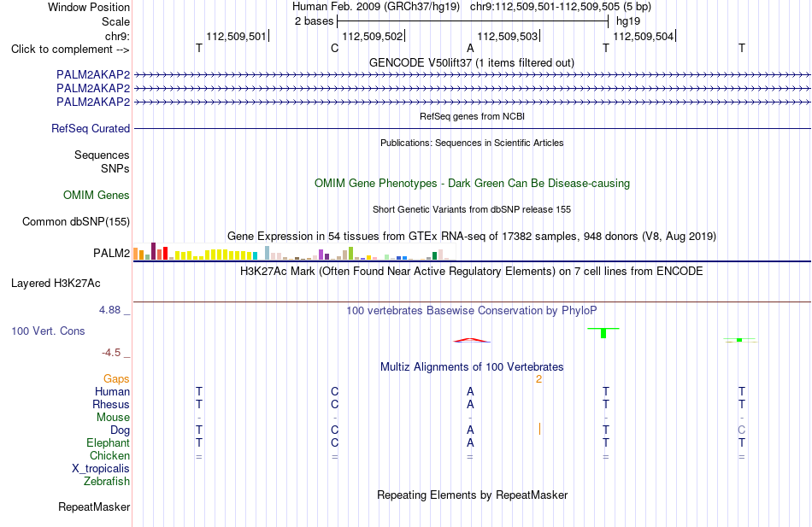Open 100 vertebrates Basewise Conservation by PhyloP title

[x=472, y=311]
